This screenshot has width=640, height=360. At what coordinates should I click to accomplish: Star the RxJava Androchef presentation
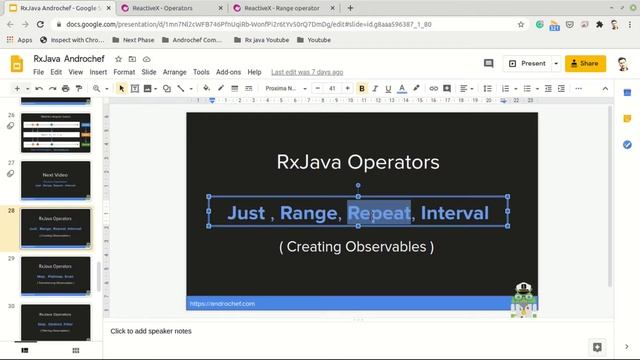(118, 59)
